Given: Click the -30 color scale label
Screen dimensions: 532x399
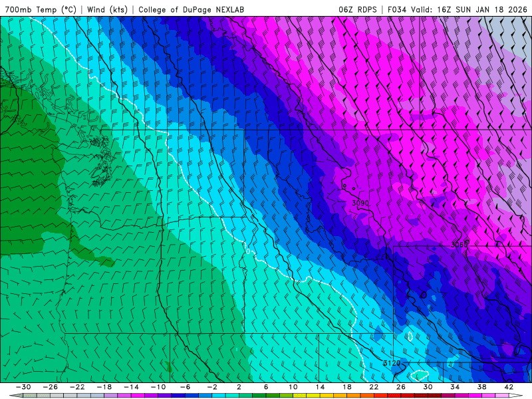Looking at the screenshot, I should tap(23, 387).
